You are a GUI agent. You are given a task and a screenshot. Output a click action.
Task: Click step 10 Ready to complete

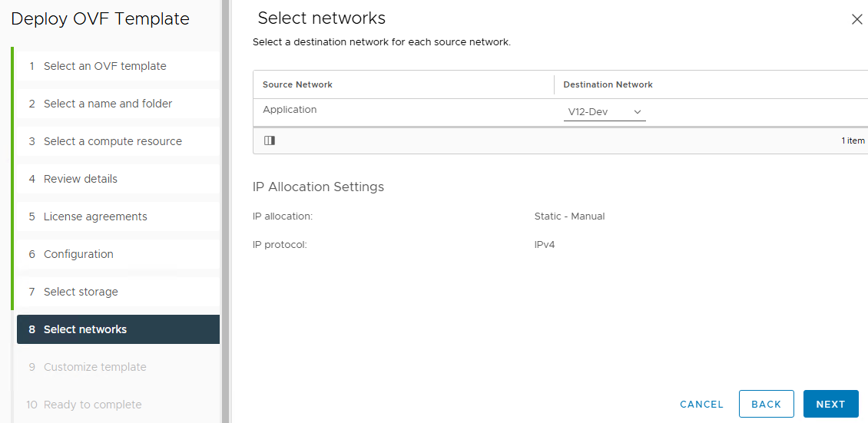pos(92,405)
